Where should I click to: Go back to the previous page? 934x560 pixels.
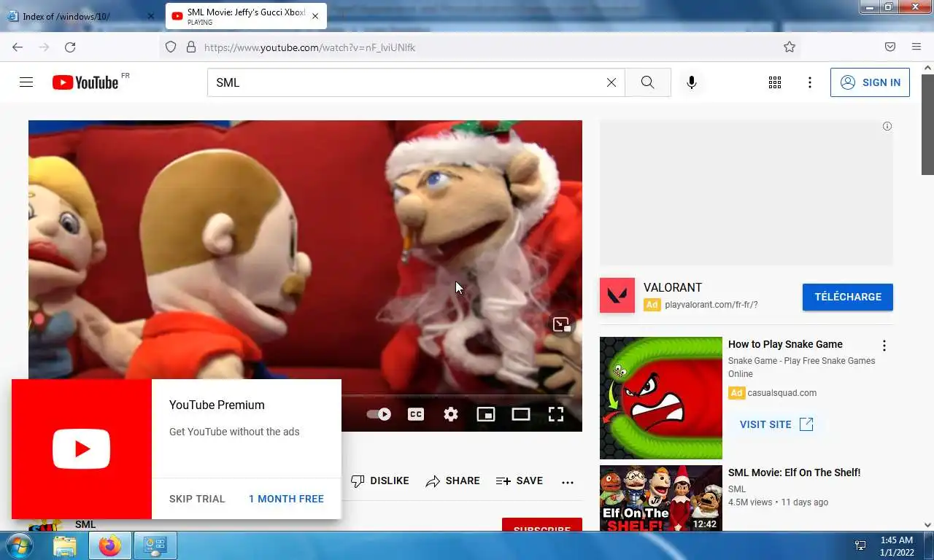(x=18, y=47)
